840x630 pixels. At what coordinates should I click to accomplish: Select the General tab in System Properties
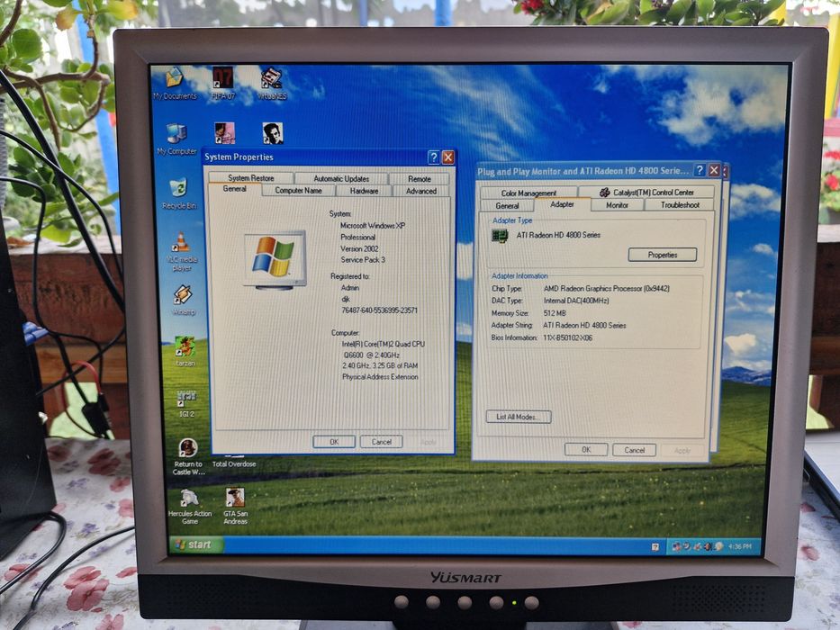(x=235, y=189)
